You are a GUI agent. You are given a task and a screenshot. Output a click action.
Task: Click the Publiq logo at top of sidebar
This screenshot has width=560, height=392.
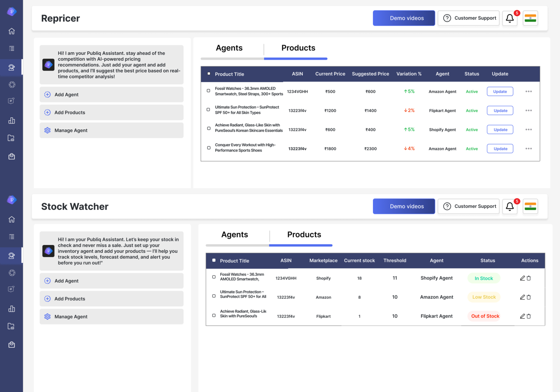[x=12, y=12]
